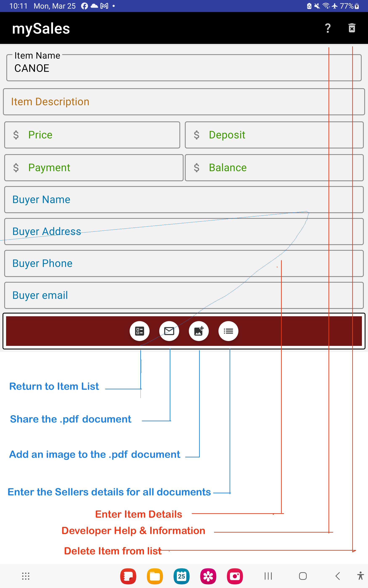The image size is (368, 588).
Task: Add an image to the PDF document
Action: tap(199, 331)
